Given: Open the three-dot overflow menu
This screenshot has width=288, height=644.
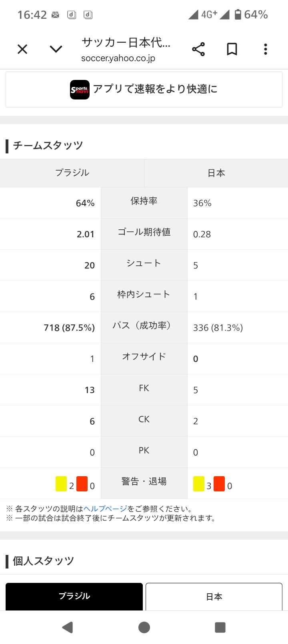Looking at the screenshot, I should point(265,49).
